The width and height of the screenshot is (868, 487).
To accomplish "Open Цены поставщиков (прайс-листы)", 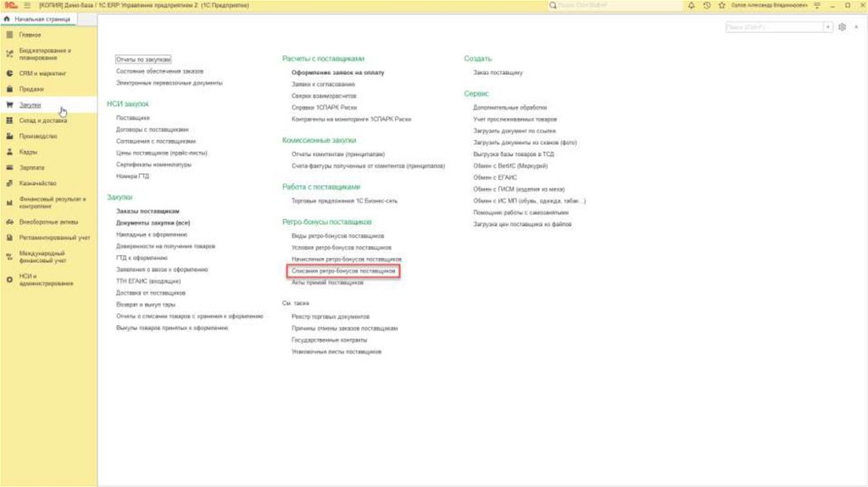I will pyautogui.click(x=162, y=153).
